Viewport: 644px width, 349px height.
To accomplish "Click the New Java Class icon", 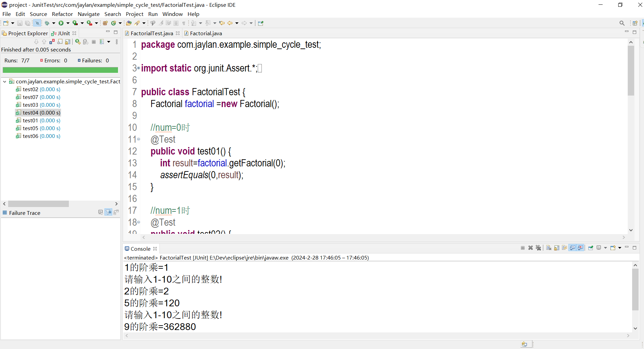I will [113, 23].
